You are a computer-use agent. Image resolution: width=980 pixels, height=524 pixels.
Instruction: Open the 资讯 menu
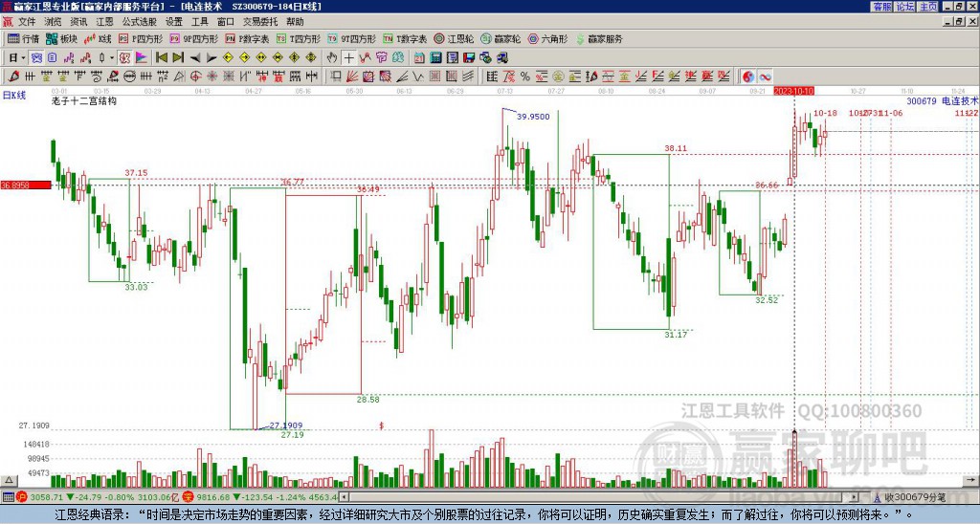pyautogui.click(x=78, y=22)
